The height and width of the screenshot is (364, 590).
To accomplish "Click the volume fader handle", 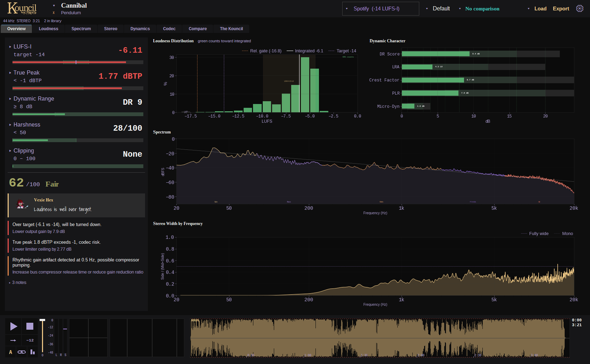I will click(42, 320).
